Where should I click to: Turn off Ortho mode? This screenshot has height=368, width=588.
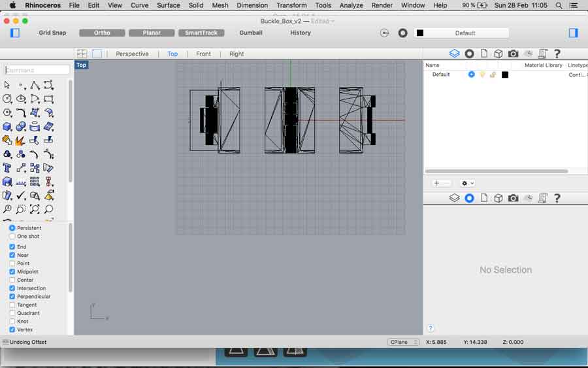pos(102,33)
